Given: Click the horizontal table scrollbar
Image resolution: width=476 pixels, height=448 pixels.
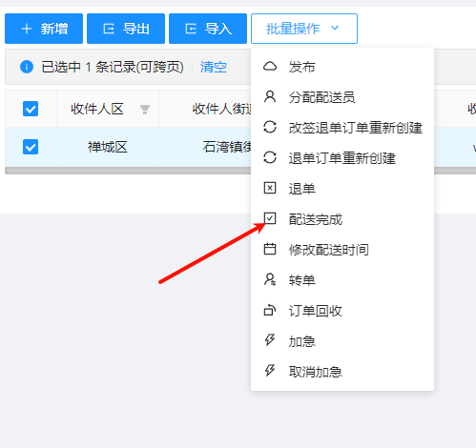Looking at the screenshot, I should 128,171.
